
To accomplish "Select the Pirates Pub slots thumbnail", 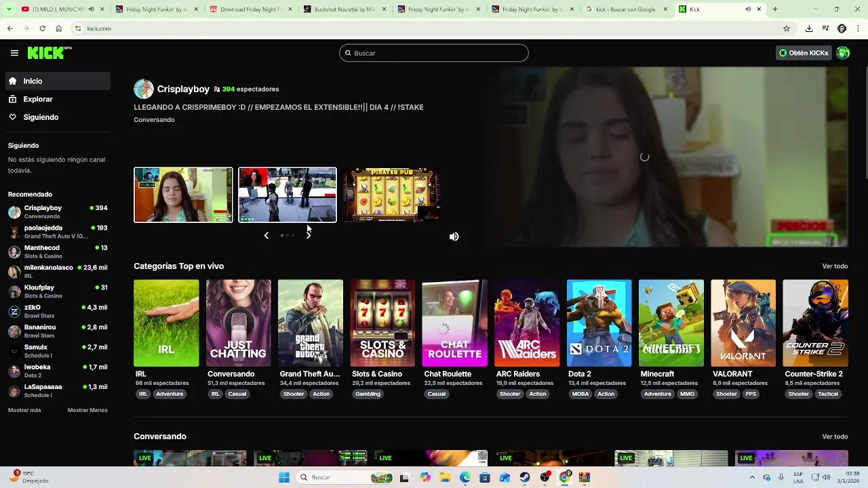I will tap(391, 195).
